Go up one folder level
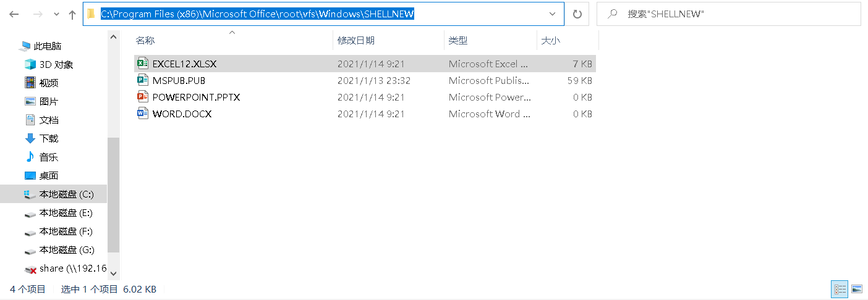The width and height of the screenshot is (868, 300). click(72, 14)
